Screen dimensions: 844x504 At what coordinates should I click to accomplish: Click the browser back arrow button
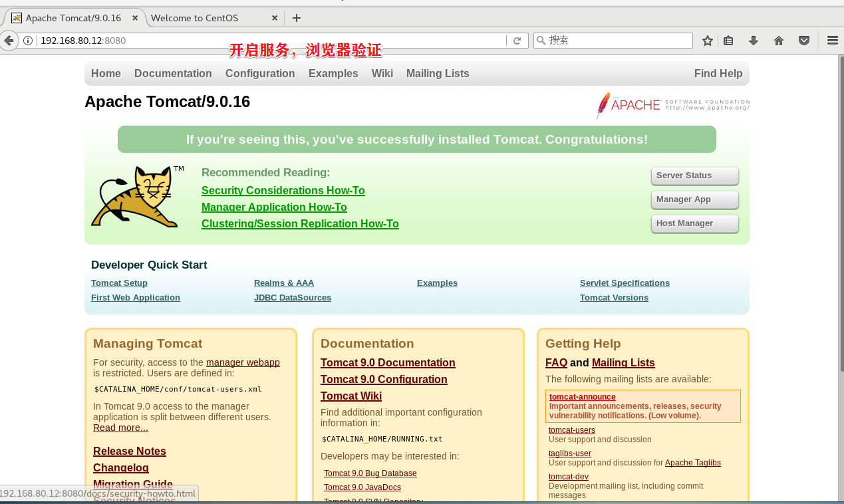coord(8,41)
